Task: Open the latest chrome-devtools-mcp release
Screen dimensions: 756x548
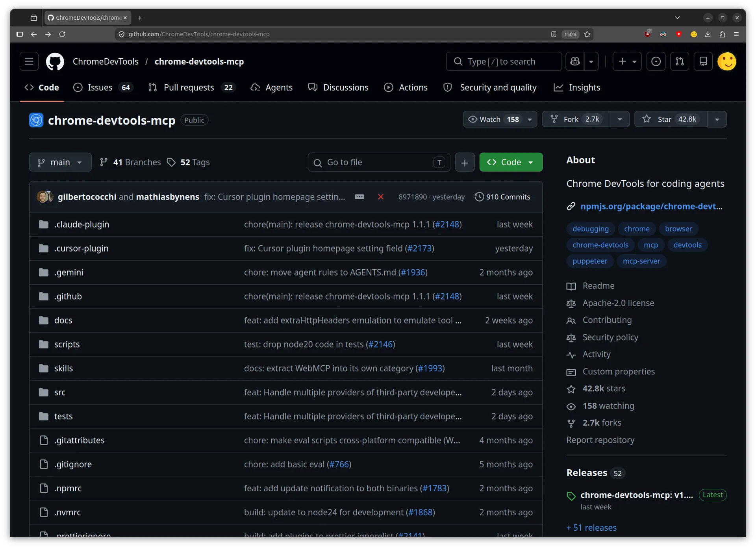Action: coord(637,495)
